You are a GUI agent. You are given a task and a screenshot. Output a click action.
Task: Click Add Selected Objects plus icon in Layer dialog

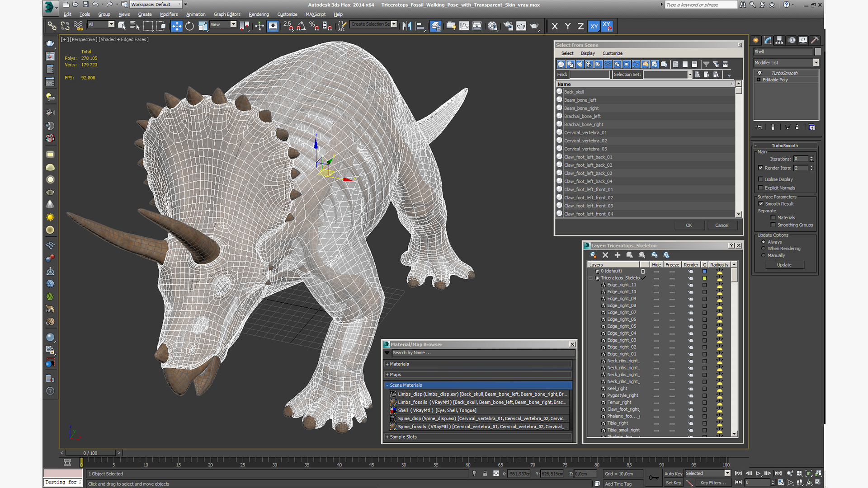click(x=618, y=255)
